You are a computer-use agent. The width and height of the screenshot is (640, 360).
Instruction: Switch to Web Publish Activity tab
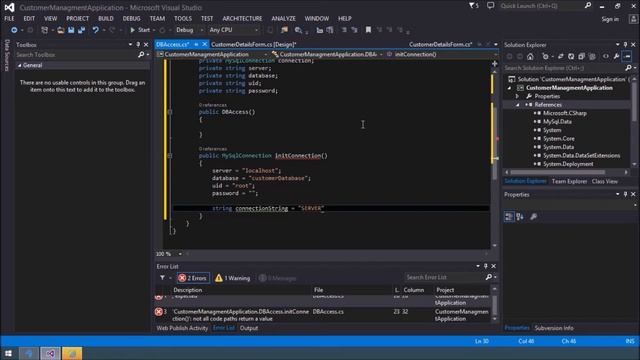click(182, 328)
